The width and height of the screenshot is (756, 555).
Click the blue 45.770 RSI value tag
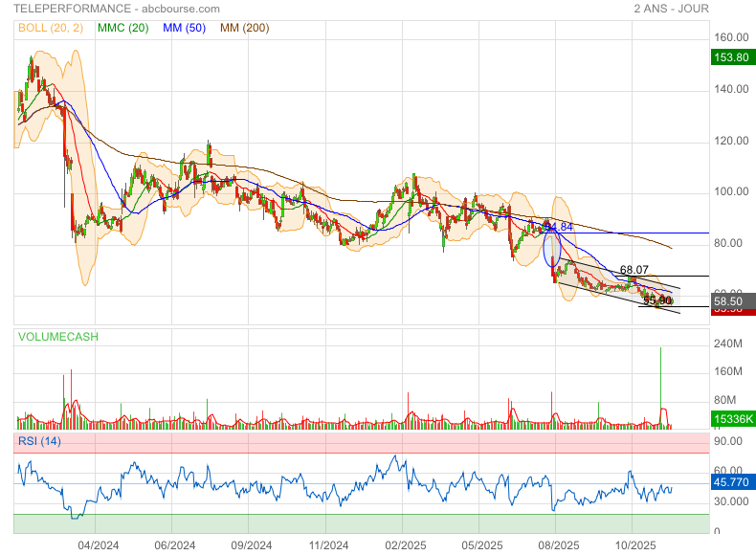[731, 484]
